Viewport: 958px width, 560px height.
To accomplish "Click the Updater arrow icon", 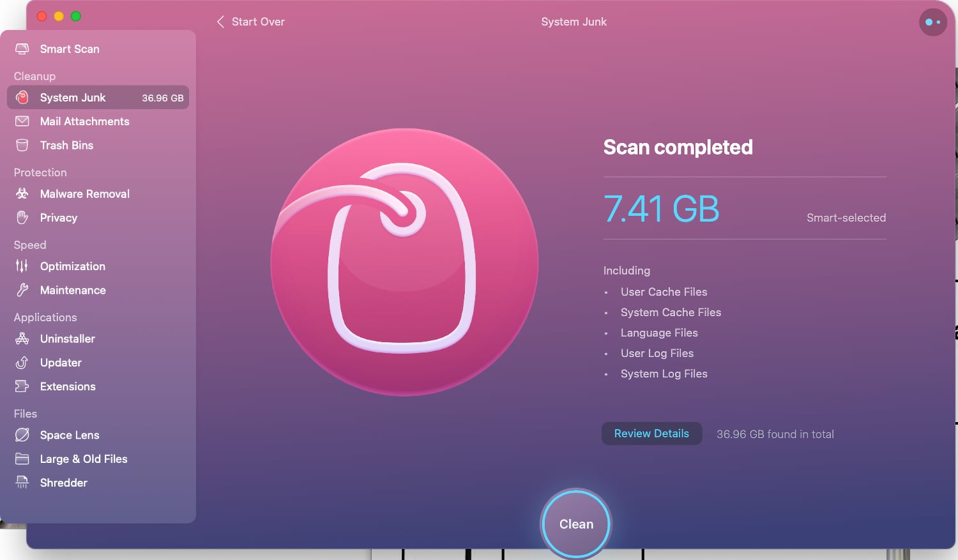I will point(22,362).
